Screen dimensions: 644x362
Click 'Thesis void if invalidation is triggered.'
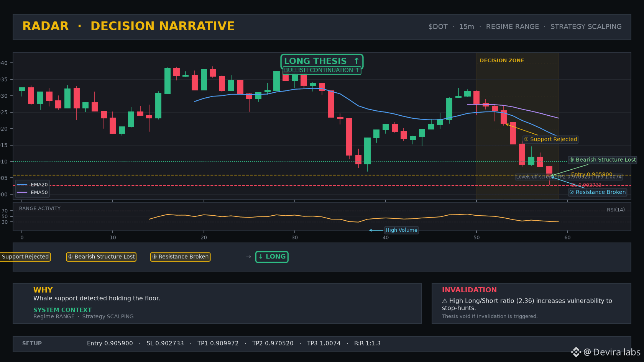(x=490, y=316)
